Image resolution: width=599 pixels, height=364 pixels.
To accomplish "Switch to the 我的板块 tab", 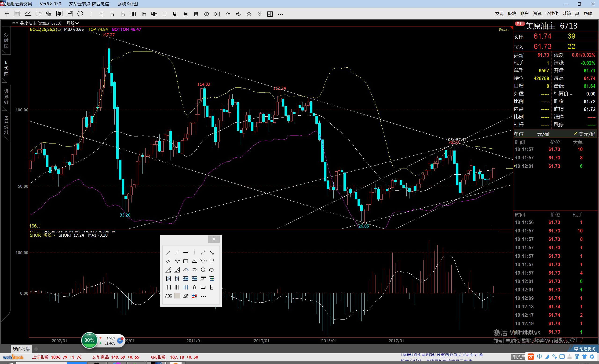I will 21,349.
